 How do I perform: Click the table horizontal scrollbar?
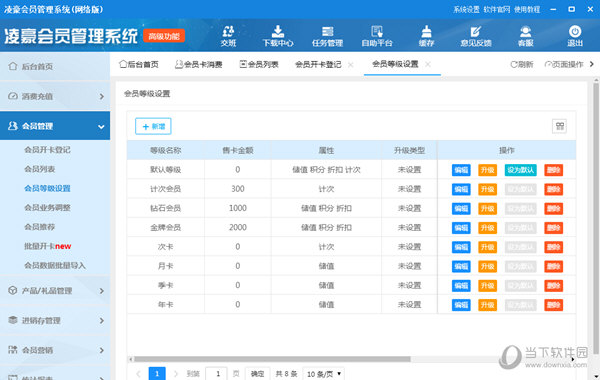tap(272, 359)
